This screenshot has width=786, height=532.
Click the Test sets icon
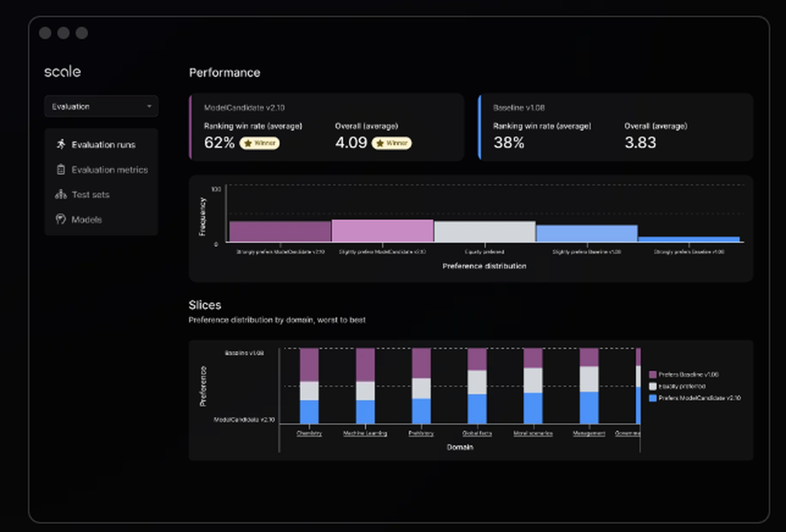(x=61, y=194)
